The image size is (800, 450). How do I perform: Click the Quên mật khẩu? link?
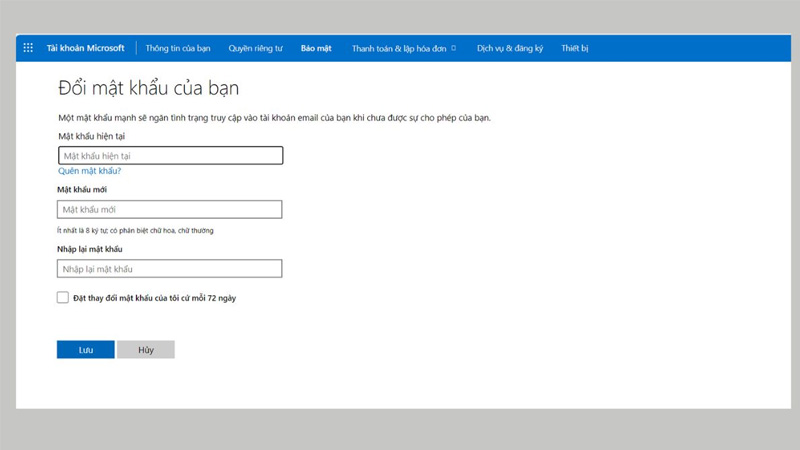click(89, 172)
